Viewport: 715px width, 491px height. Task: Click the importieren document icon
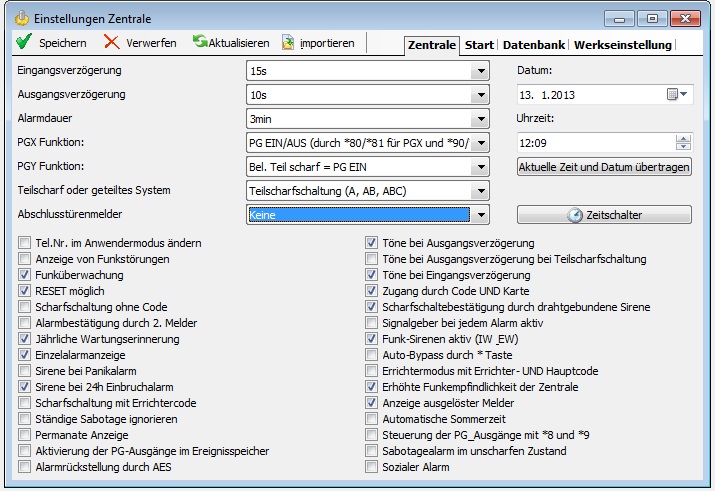(288, 43)
